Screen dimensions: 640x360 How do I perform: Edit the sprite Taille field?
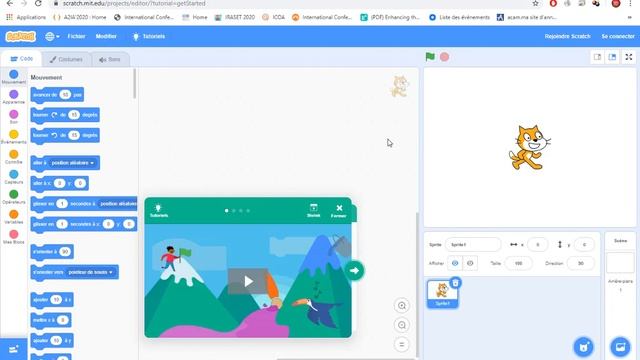coord(518,263)
